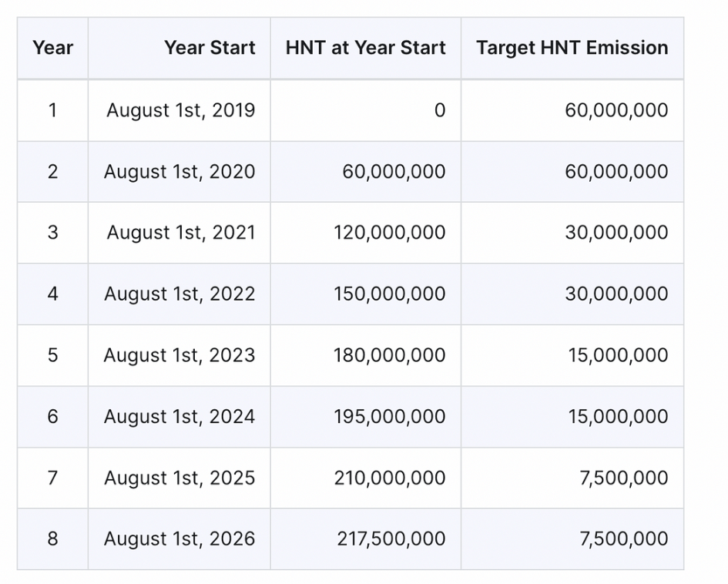728x584 pixels.
Task: Click the Year Start column header
Action: point(209,48)
